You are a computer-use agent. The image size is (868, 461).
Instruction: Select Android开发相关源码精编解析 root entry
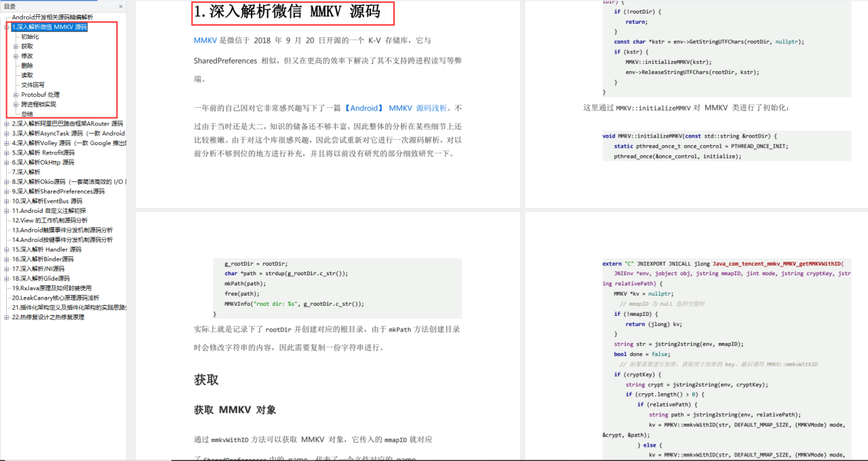(x=52, y=17)
